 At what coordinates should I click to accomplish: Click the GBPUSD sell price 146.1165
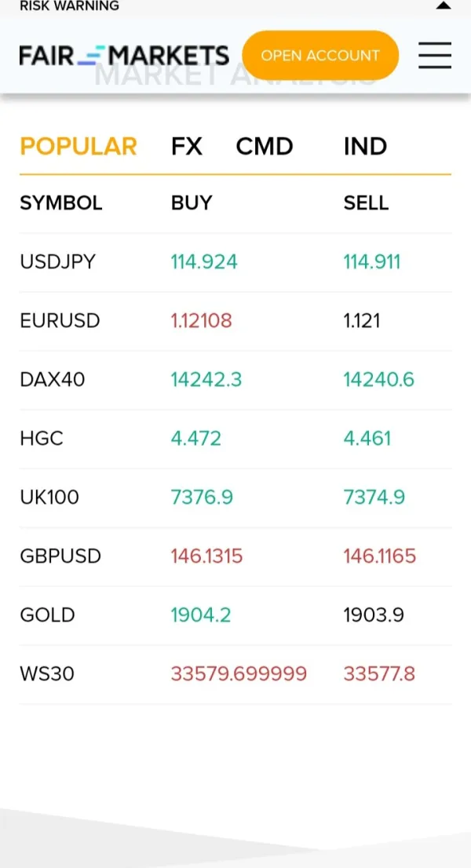pyautogui.click(x=380, y=556)
